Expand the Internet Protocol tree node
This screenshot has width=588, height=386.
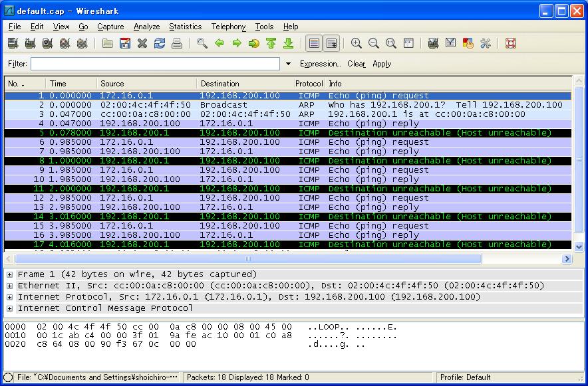point(10,297)
